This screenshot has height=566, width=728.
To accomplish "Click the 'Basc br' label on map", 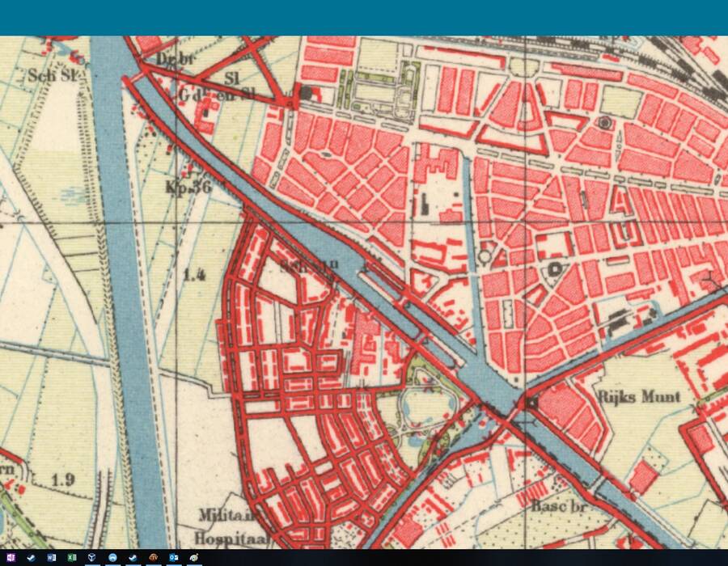I will [559, 505].
